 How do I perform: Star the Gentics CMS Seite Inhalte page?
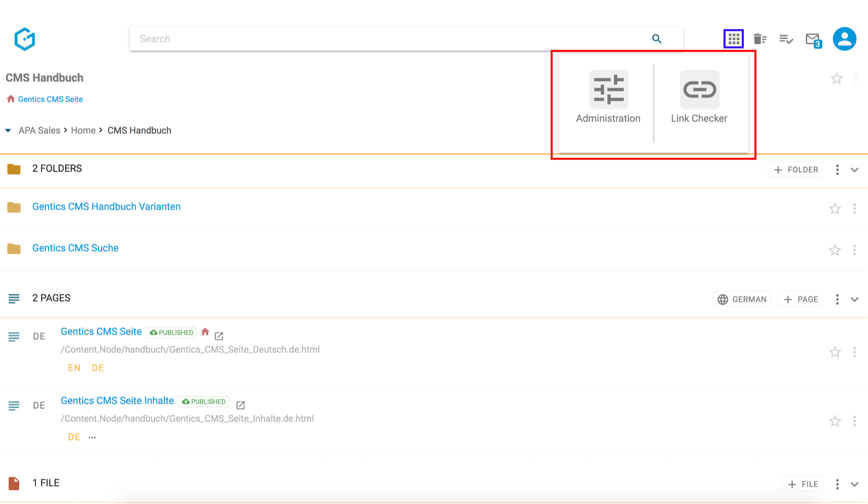pos(835,421)
